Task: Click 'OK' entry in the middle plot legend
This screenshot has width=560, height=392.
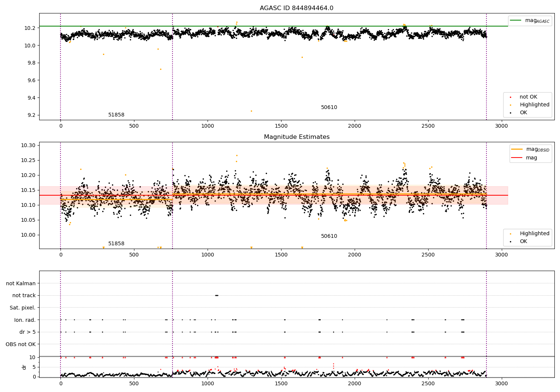Action: coord(523,242)
